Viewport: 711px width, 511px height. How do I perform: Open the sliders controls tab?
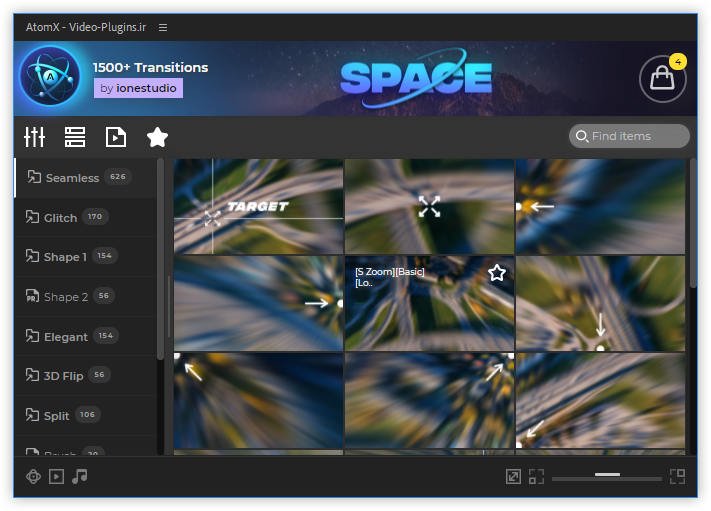(34, 137)
